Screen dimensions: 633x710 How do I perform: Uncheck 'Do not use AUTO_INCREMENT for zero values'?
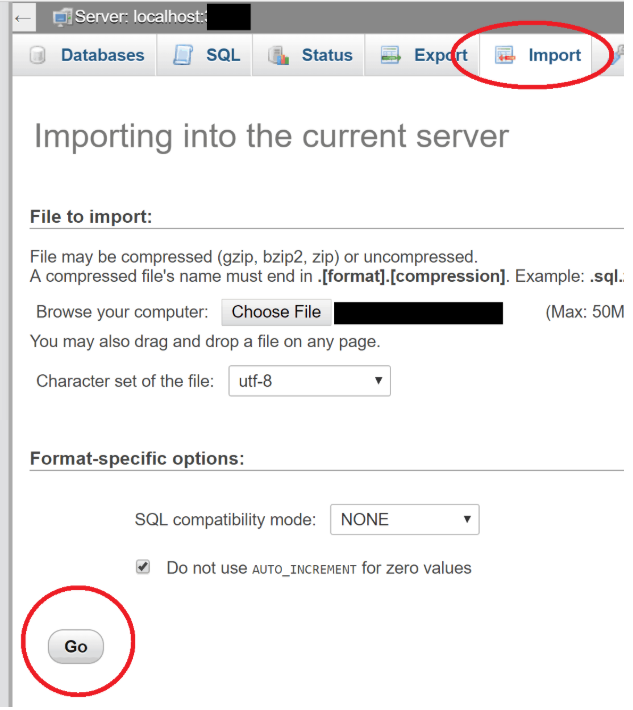coord(144,567)
